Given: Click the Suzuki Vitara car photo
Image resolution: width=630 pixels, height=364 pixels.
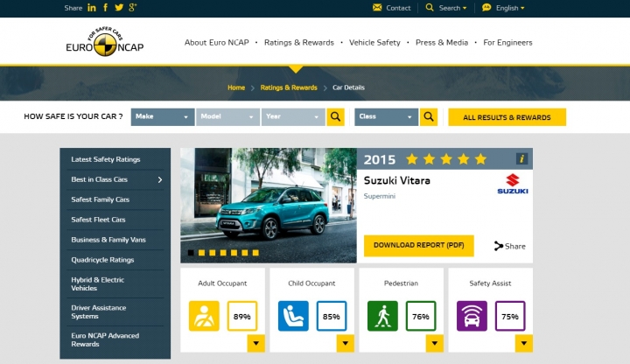Looking at the screenshot, I should [269, 205].
